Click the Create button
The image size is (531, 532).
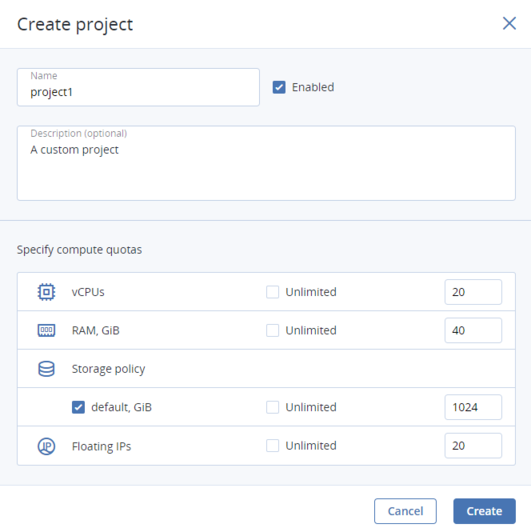click(x=484, y=511)
